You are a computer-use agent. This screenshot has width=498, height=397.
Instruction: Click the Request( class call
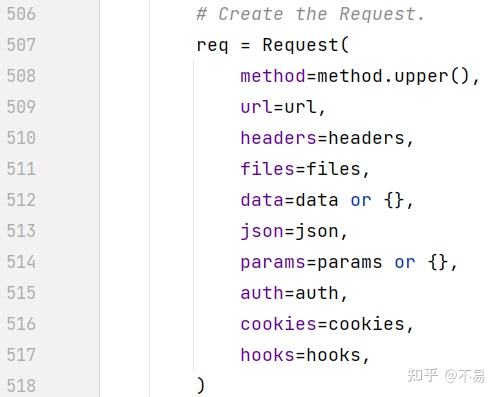[x=305, y=45]
